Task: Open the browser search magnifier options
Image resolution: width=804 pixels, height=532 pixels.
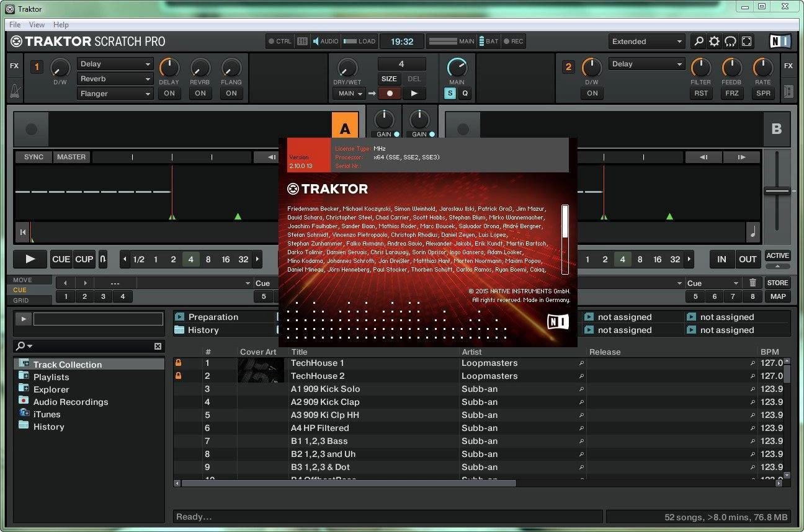Action: click(24, 346)
